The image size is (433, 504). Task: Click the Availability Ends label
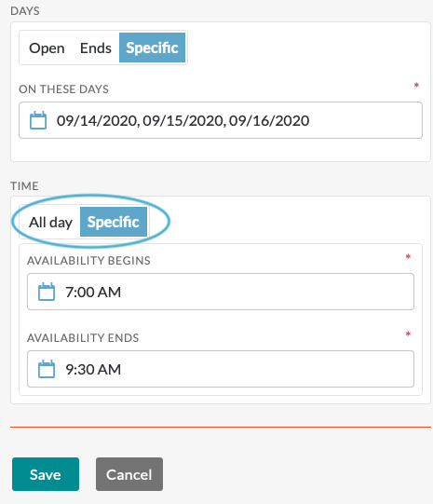pyautogui.click(x=83, y=338)
